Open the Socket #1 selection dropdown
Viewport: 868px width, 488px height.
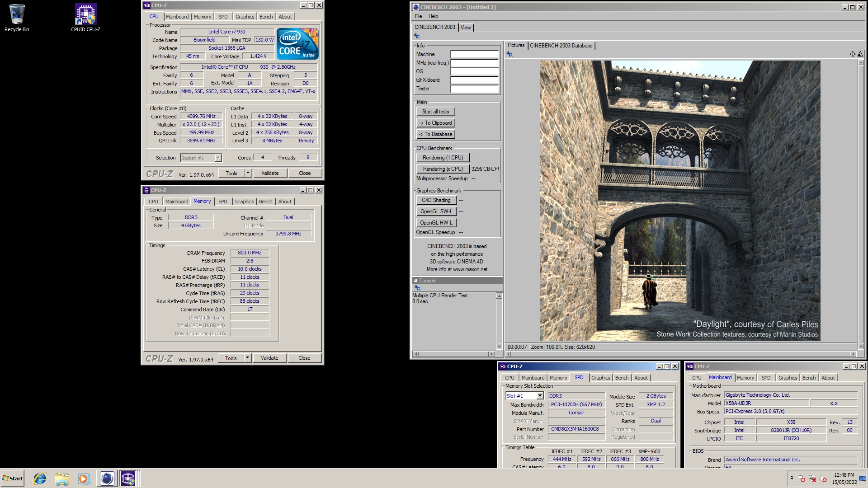(218, 158)
